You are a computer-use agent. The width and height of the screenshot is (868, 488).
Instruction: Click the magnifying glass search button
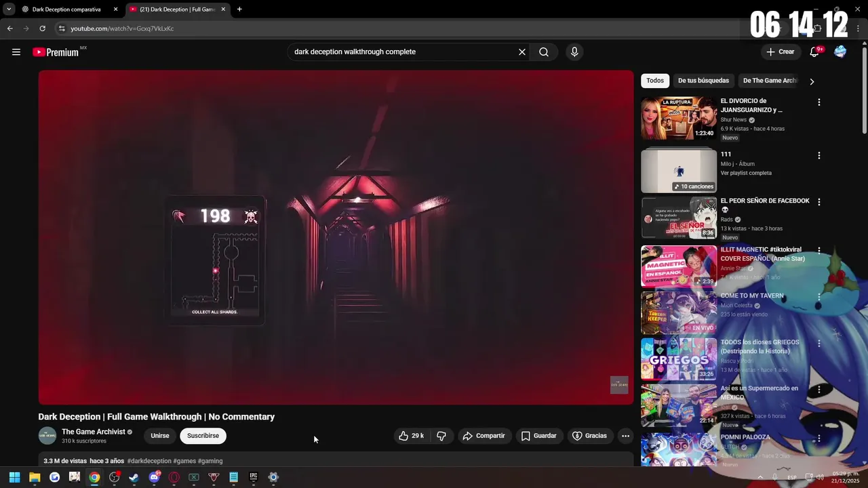point(544,52)
